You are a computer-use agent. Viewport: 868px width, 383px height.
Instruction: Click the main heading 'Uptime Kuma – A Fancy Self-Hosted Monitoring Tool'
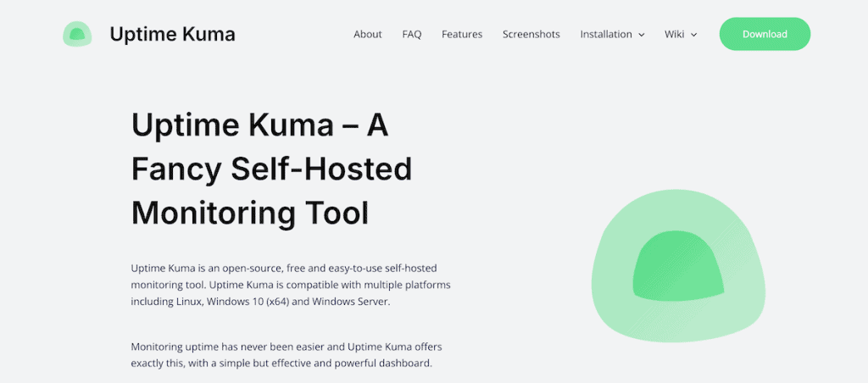(272, 169)
